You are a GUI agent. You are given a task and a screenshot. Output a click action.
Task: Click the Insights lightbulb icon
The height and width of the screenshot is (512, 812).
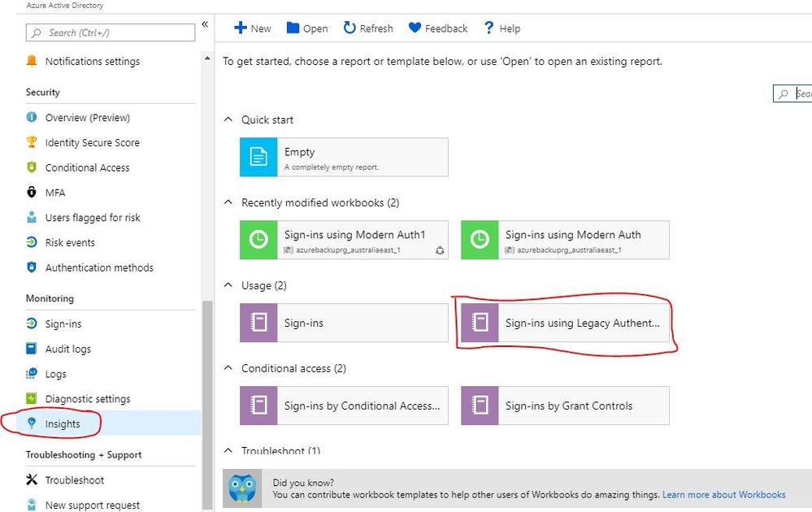click(x=32, y=423)
